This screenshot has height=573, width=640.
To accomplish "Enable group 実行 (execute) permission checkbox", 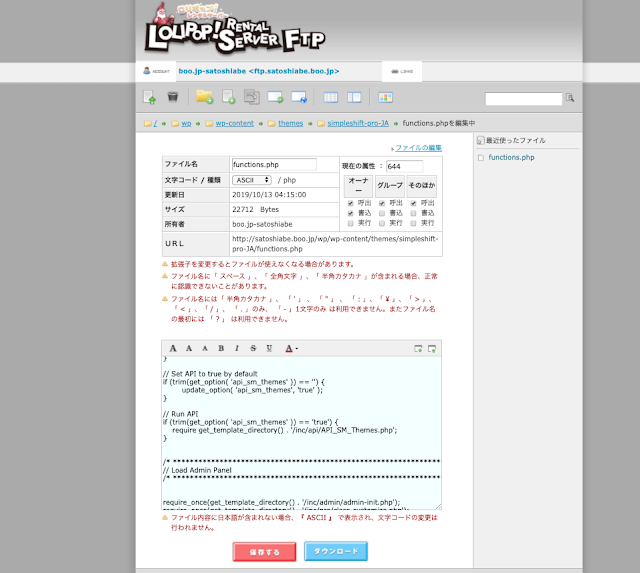I will pyautogui.click(x=381, y=222).
